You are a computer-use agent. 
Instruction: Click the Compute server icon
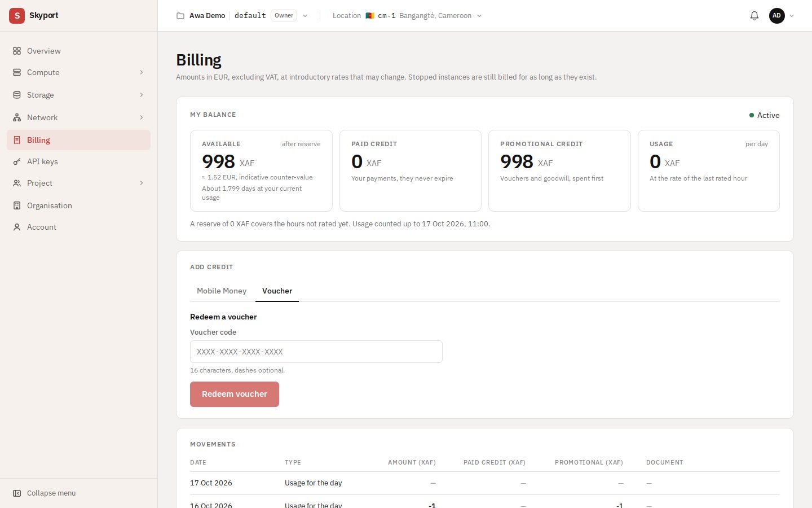[x=17, y=72]
